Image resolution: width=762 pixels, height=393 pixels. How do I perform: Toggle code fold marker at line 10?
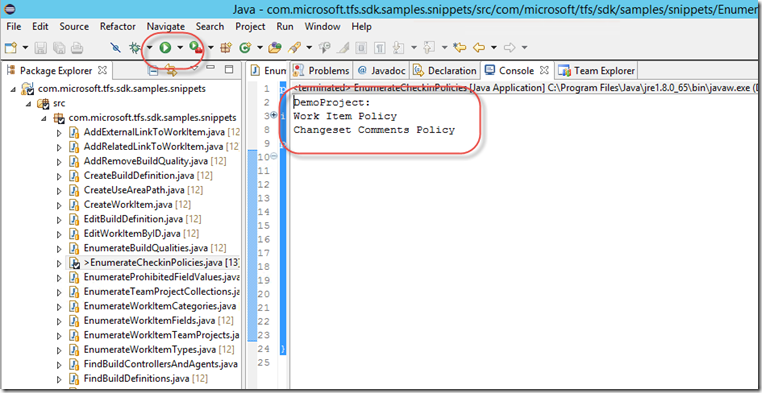274,156
